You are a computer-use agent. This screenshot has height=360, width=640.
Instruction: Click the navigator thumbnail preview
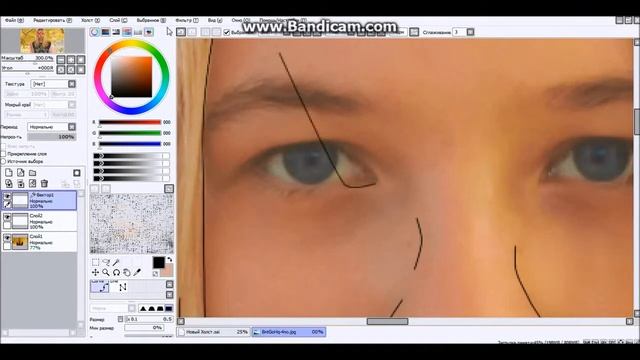tap(42, 41)
